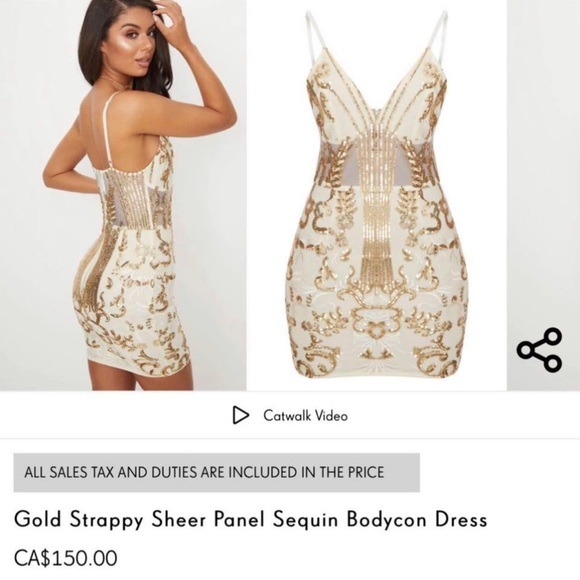Screen dimensions: 580x580
Task: Click the sales tax and duties banner
Action: coord(217,472)
